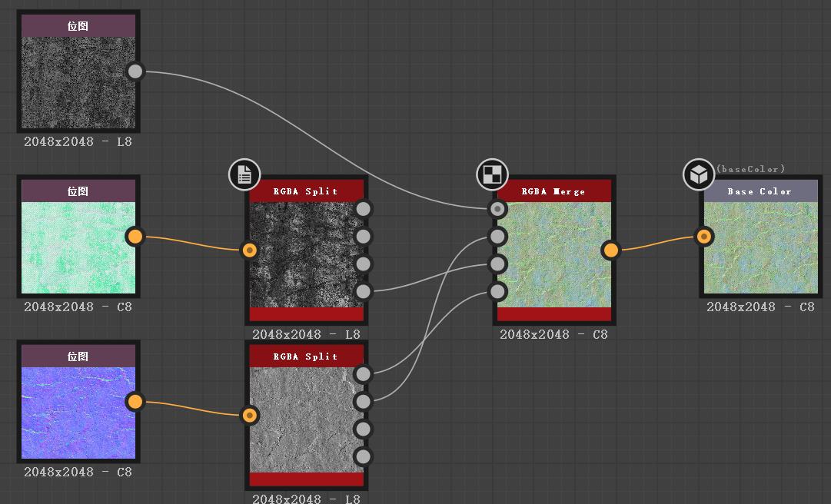Screen dimensions: 831x504
Task: Click the orange output pin of RGBA Merge
Action: tap(611, 248)
